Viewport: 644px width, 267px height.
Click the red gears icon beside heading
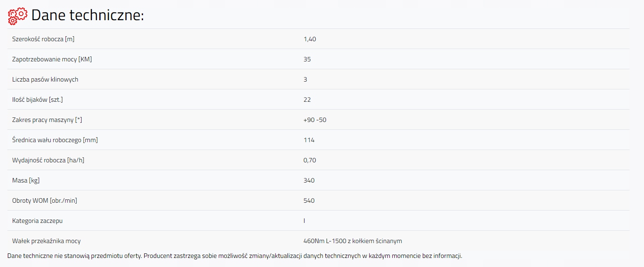pyautogui.click(x=18, y=16)
